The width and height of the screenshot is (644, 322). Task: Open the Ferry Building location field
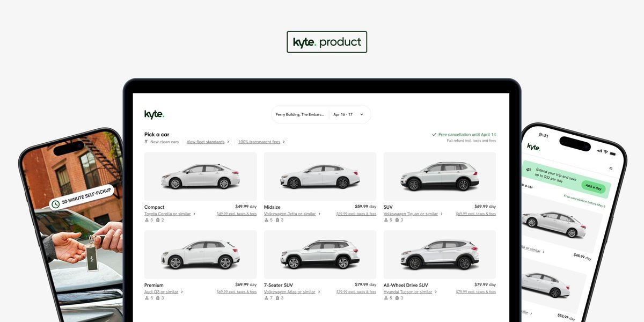click(300, 114)
